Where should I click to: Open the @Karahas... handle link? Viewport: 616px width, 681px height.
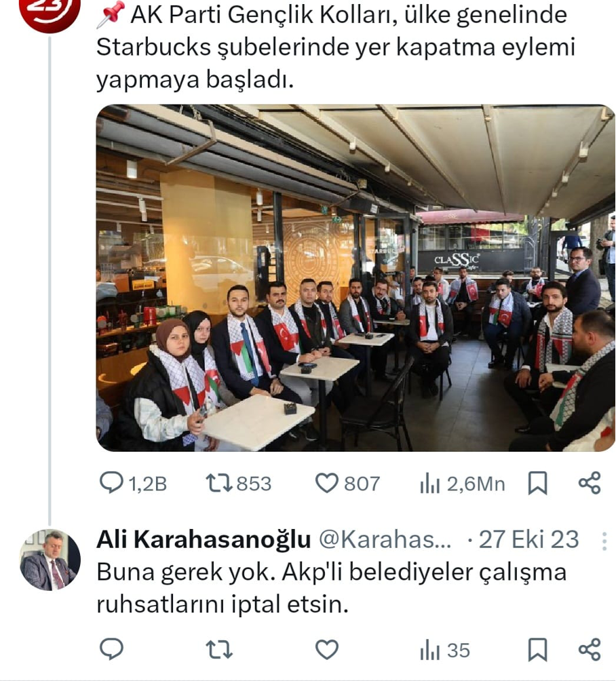point(385,540)
